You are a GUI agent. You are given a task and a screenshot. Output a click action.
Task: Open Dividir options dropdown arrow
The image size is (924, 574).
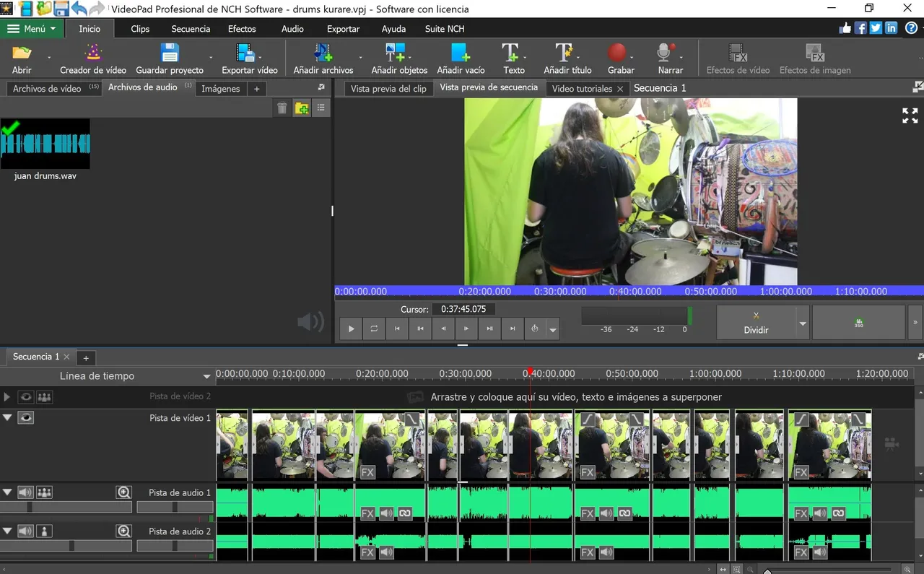click(x=802, y=323)
